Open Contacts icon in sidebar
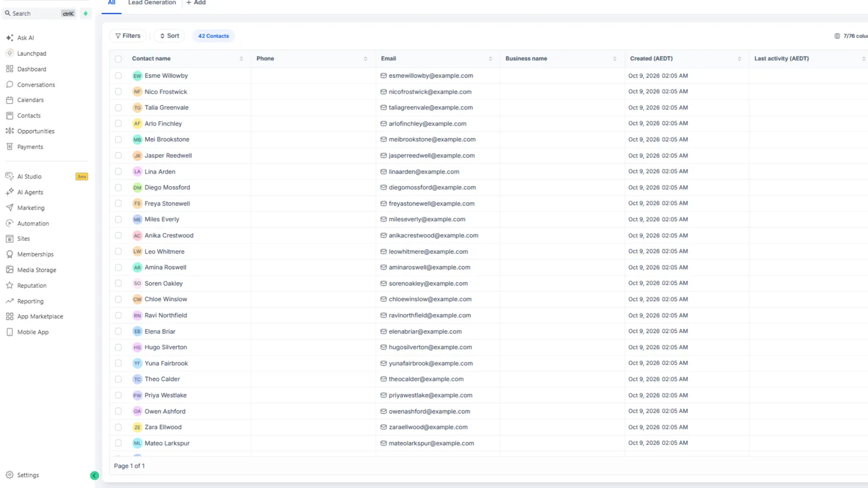 coord(10,115)
